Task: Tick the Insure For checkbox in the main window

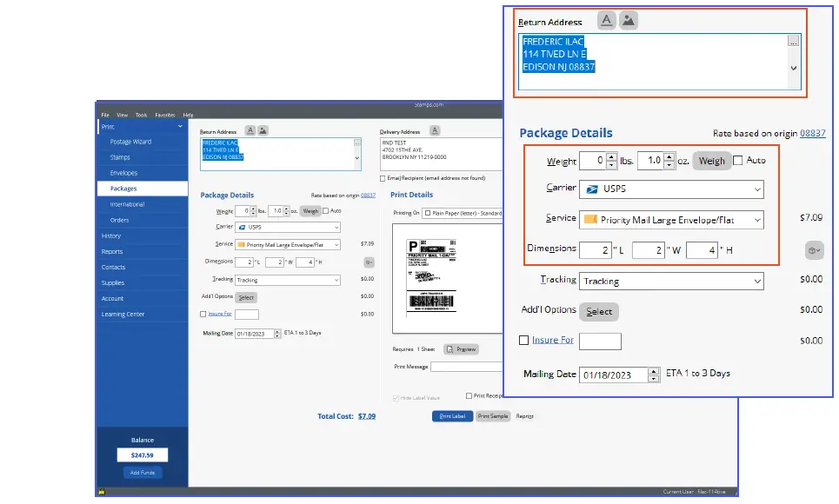Action: tap(203, 314)
